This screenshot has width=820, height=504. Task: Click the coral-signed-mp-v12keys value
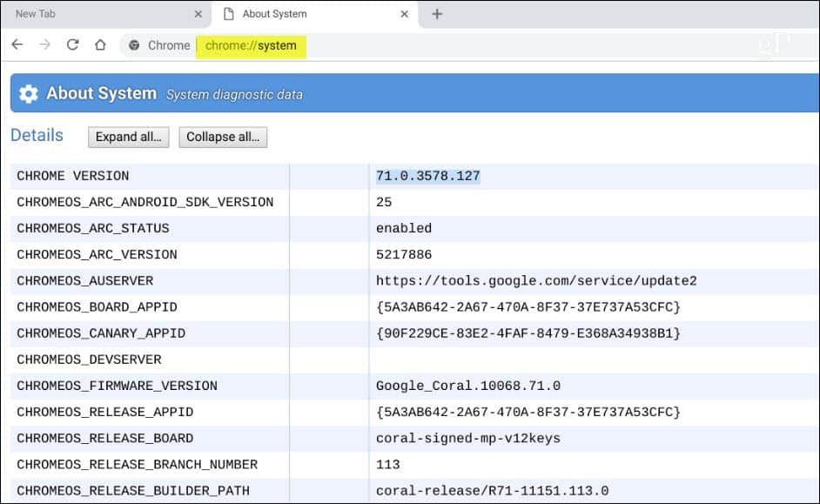pyautogui.click(x=468, y=438)
